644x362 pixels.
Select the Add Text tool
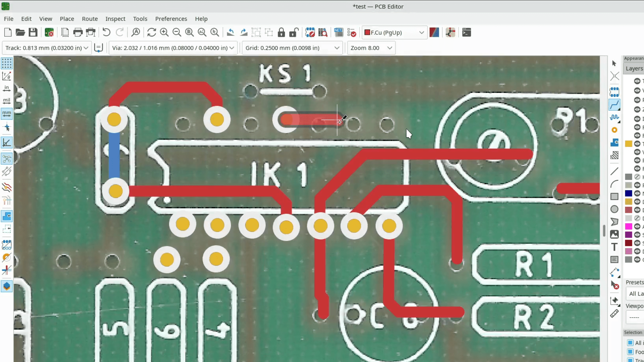point(615,247)
